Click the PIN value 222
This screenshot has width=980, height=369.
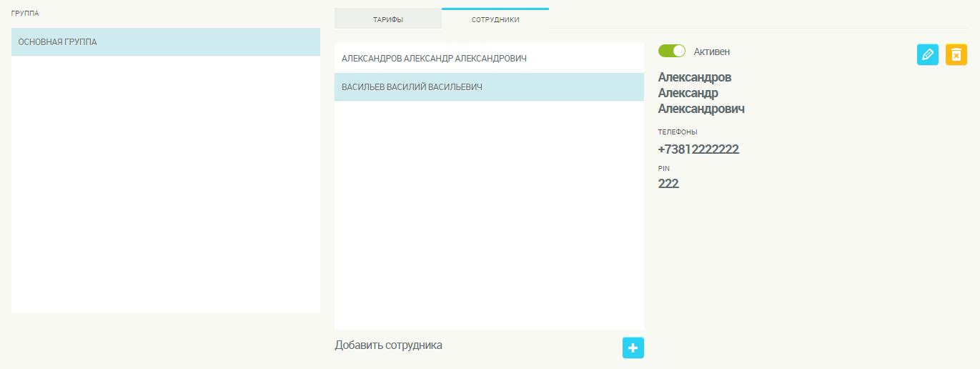click(x=668, y=184)
